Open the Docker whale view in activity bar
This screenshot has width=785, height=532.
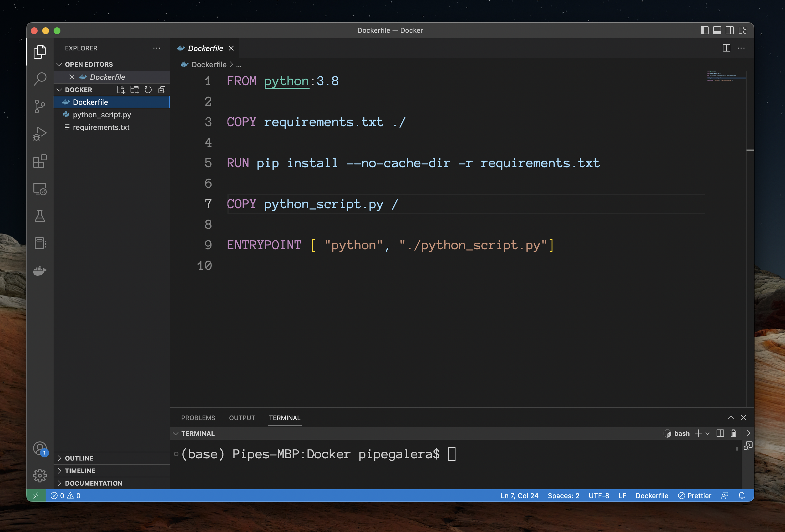coord(40,271)
